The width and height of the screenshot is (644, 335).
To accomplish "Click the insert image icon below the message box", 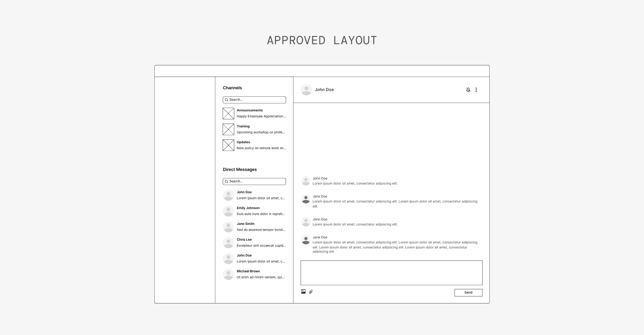I will [303, 292].
